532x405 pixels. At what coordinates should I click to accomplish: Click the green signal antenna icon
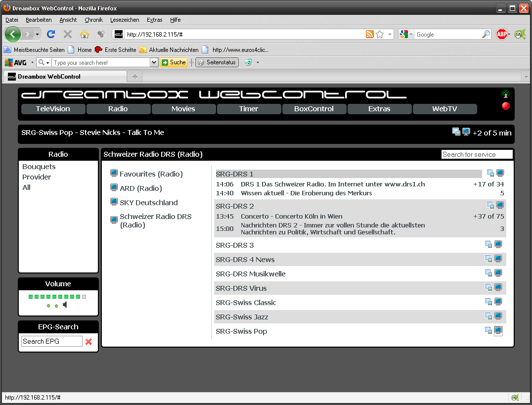click(505, 94)
